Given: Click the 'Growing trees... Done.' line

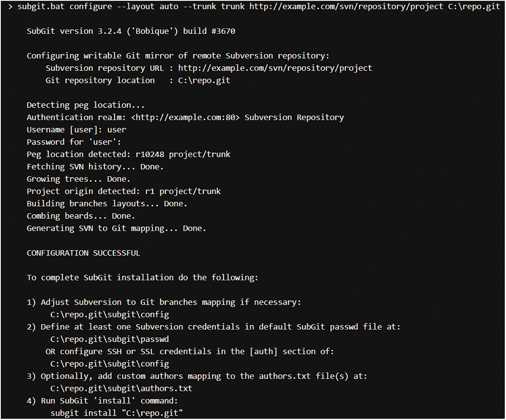Looking at the screenshot, I should pyautogui.click(x=79, y=179).
